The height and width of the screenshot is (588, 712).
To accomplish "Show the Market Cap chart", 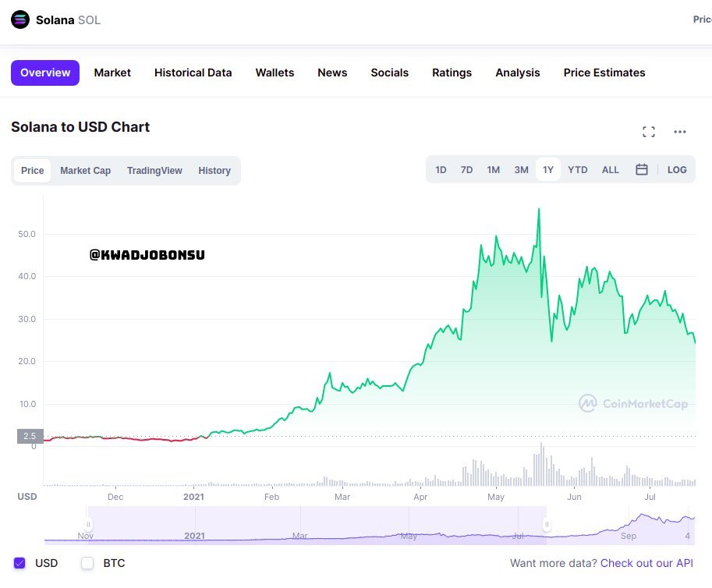I will click(85, 171).
